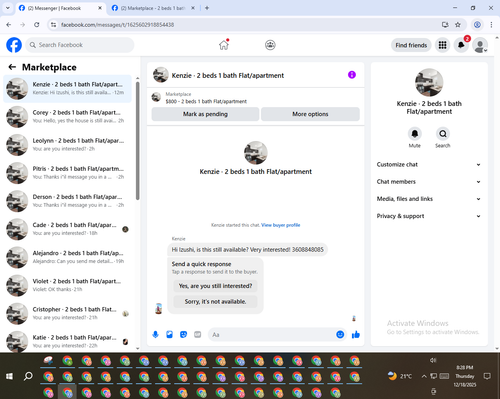Open the Home feed icon
The width and height of the screenshot is (500, 399).
pos(224,45)
